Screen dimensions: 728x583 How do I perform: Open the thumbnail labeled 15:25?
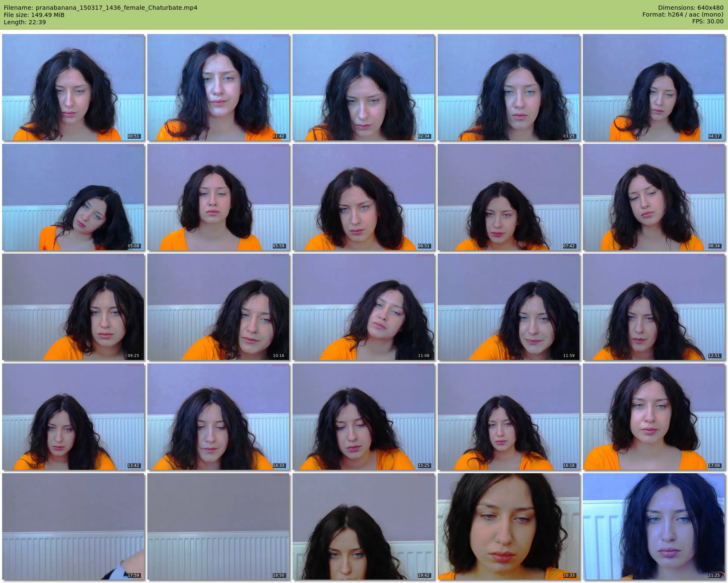pos(364,417)
